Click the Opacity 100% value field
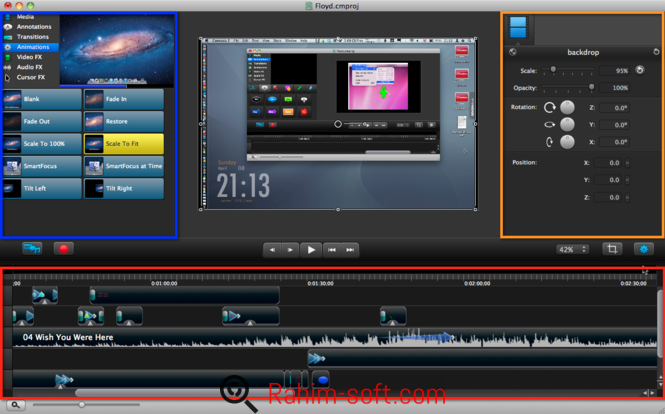This screenshot has height=414, width=665. pos(615,88)
